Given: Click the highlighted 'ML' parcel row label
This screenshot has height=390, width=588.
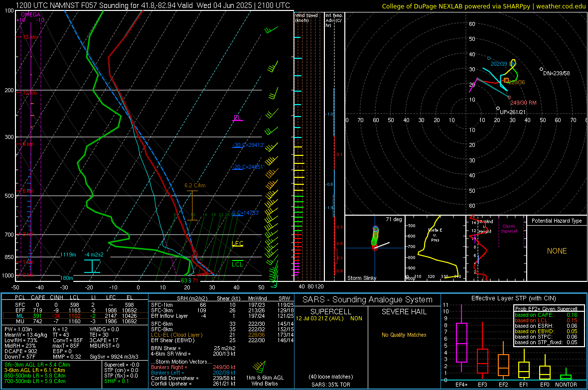Looking at the screenshot, I should point(20,316).
